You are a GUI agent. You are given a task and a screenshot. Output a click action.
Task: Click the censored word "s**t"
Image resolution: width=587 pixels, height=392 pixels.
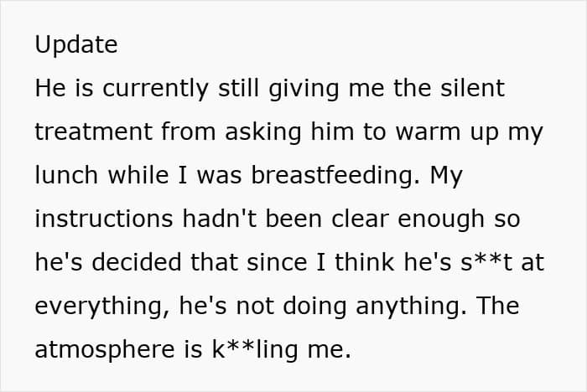[x=486, y=262]
